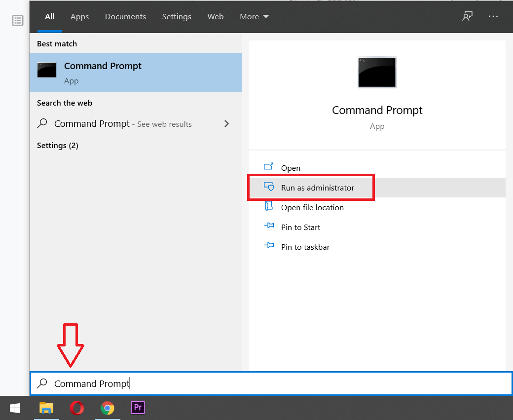Open the ellipsis options menu
The image size is (513, 420).
tap(493, 16)
